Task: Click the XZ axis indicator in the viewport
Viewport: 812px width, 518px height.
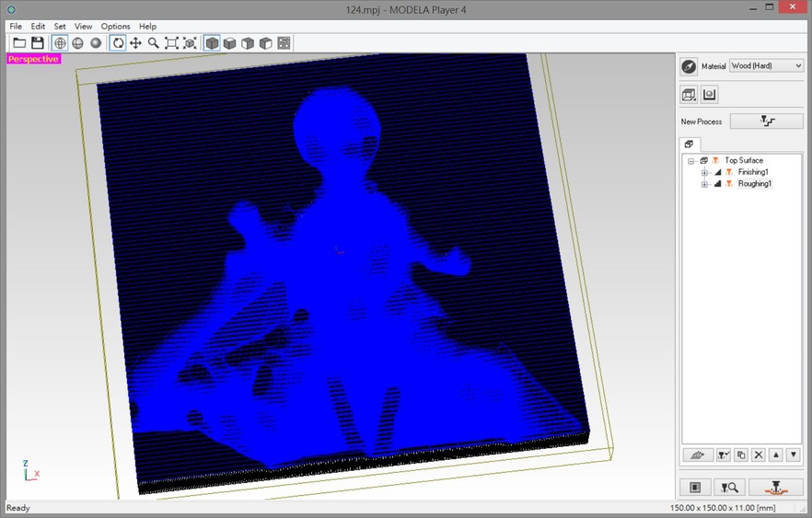Action: coord(30,470)
